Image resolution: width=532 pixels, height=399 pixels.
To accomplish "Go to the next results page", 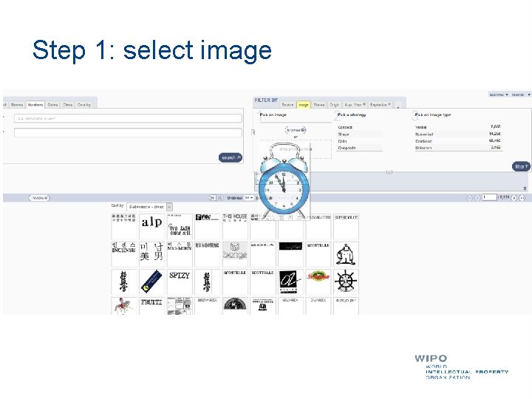I will coord(514,198).
